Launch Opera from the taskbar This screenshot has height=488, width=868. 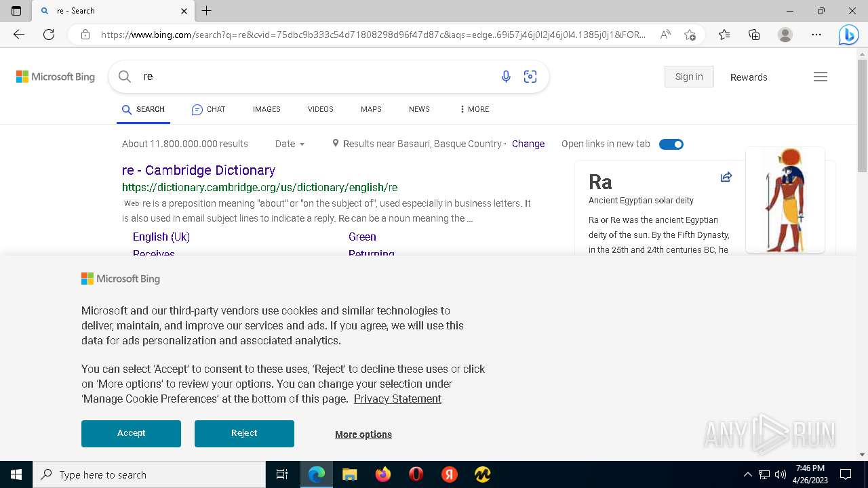click(416, 474)
